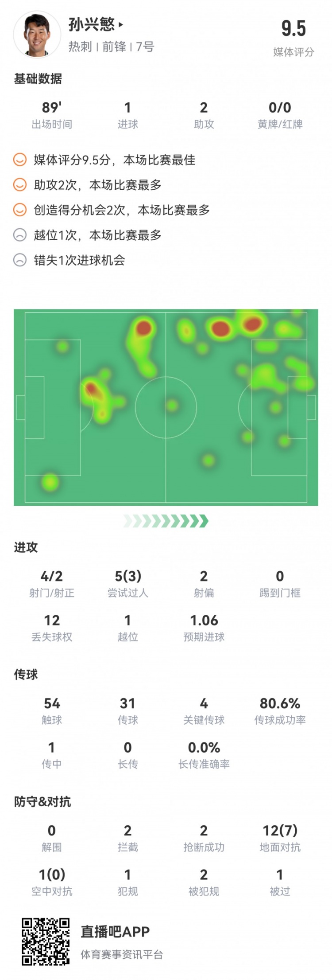Click the 9.5 媒体评分 rating
This screenshot has height=980, width=332.
click(293, 29)
